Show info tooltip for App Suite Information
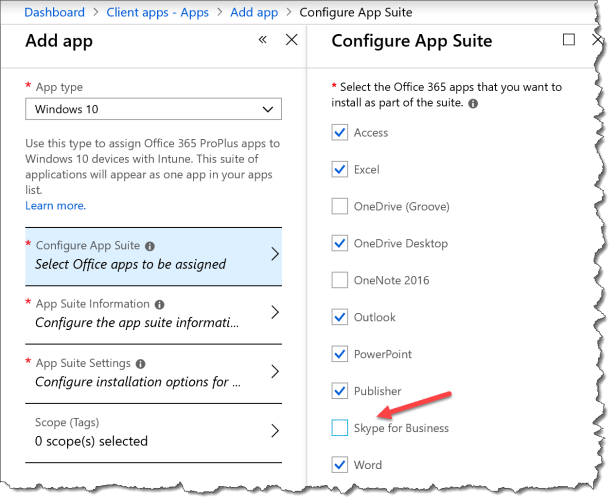This screenshot has width=616, height=504. [x=159, y=304]
